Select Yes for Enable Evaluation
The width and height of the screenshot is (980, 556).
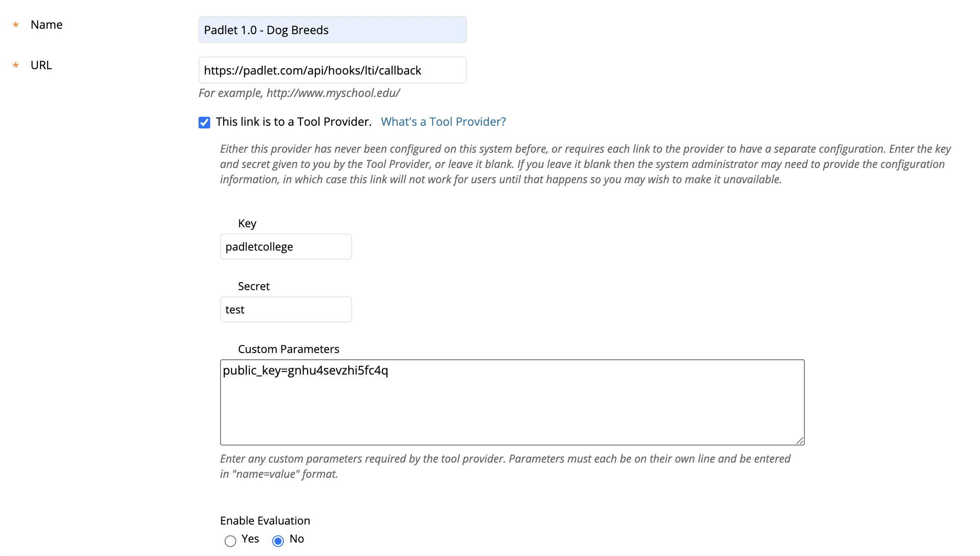(x=230, y=541)
